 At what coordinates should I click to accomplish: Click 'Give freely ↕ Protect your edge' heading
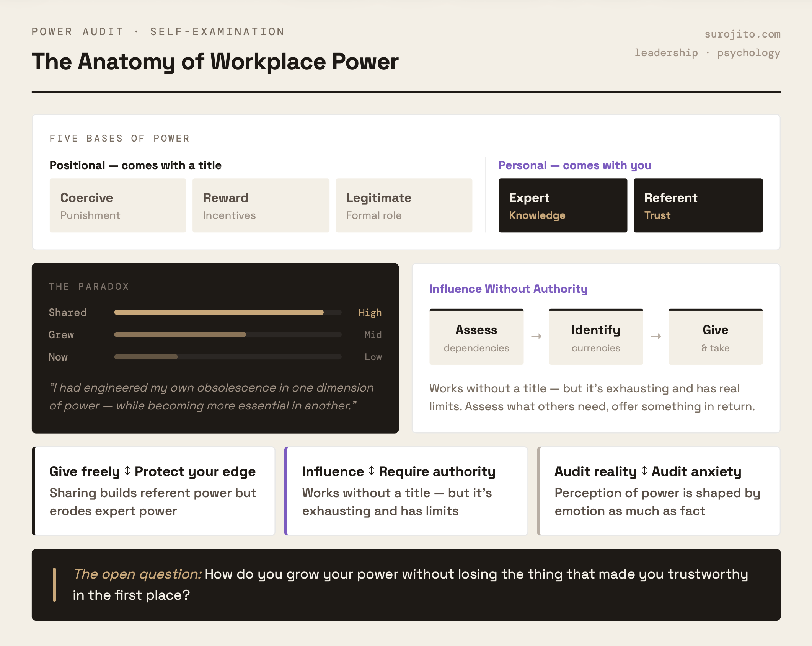tap(153, 471)
